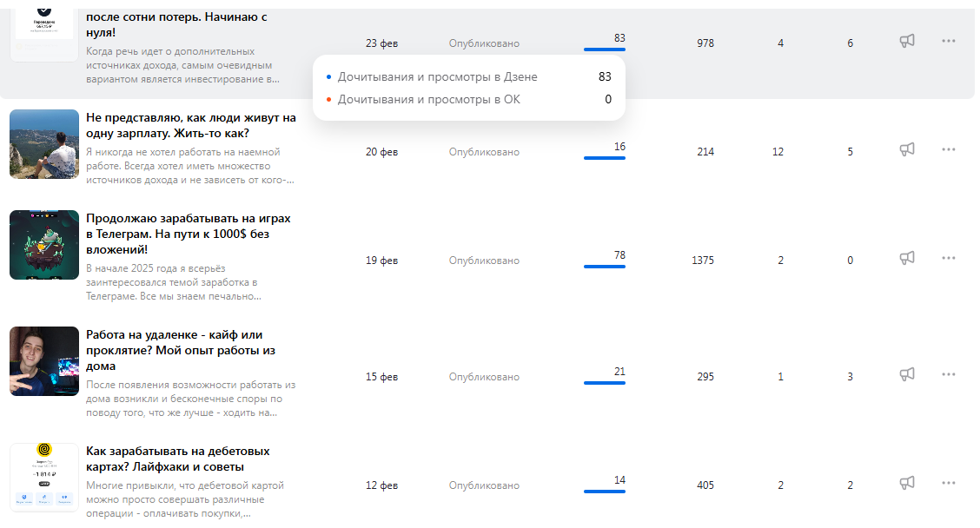Open the three-dots menu for the 19 фев article
This screenshot has width=980, height=528.
click(x=948, y=258)
